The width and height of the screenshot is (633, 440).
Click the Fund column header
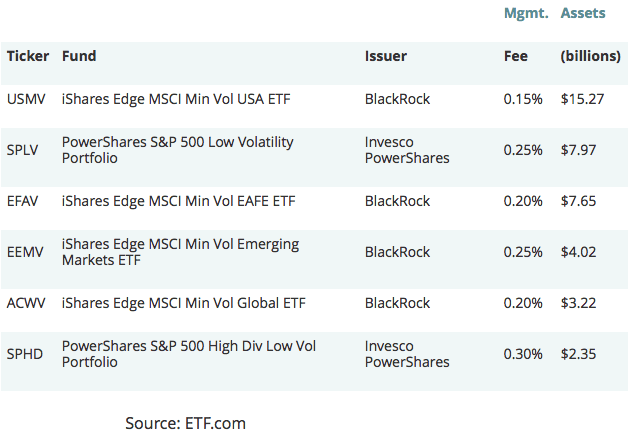click(x=79, y=56)
